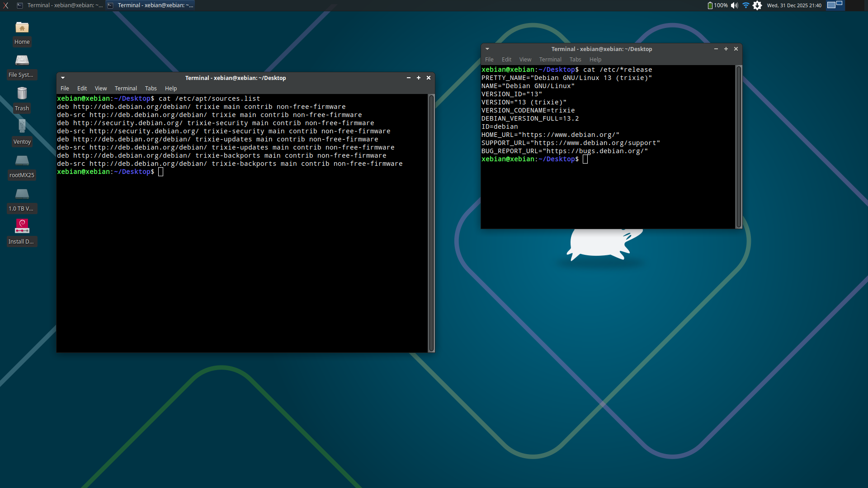Click the volume speaker tray icon
Screen dimensions: 868x488
pyautogui.click(x=734, y=5)
